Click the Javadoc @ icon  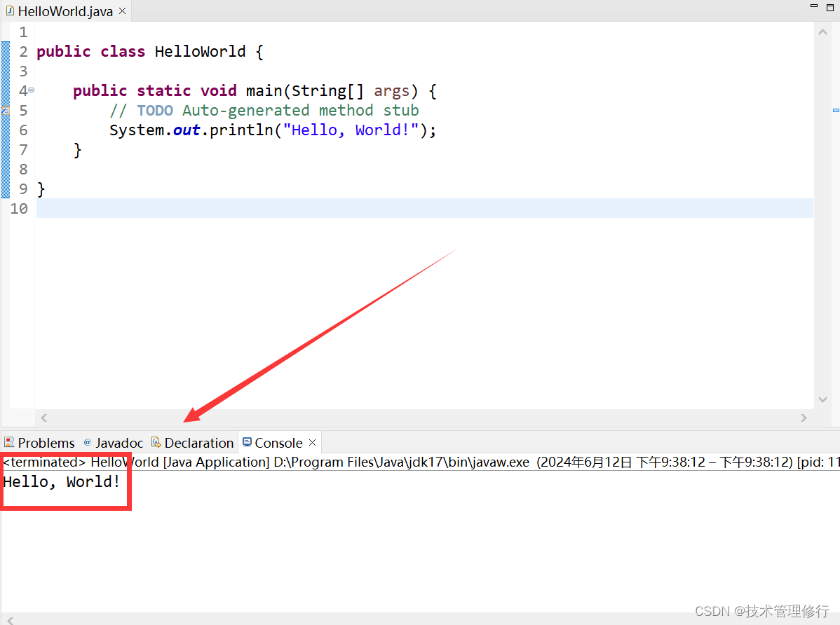[x=88, y=442]
